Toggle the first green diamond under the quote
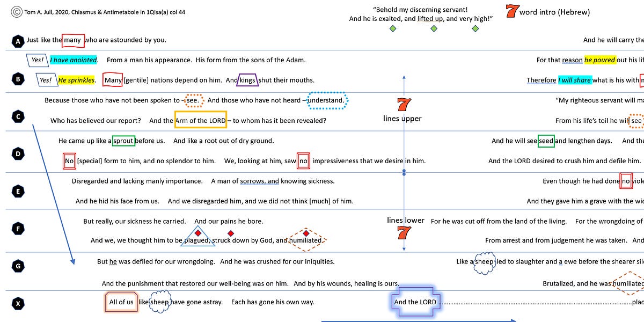Viewport: 644px width, 322px height. 392,28
